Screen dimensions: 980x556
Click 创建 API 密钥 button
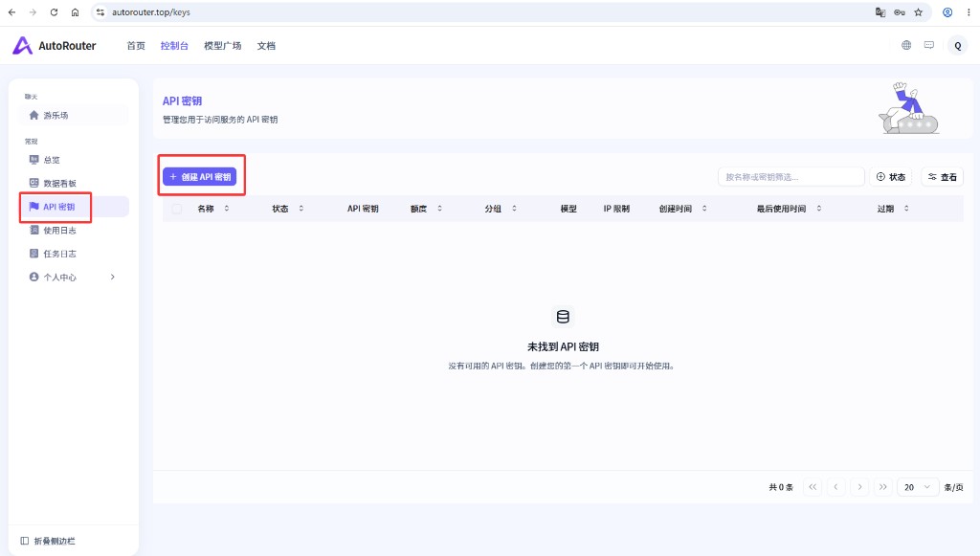199,177
